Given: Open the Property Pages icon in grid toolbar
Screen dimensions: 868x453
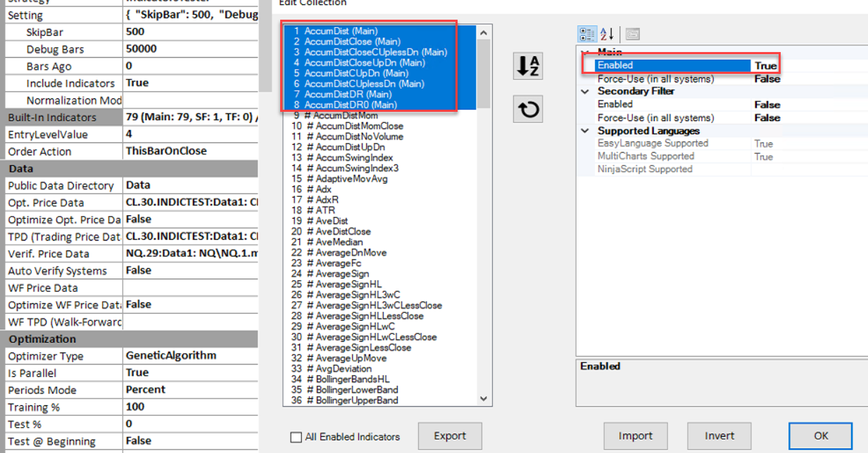Looking at the screenshot, I should pyautogui.click(x=632, y=34).
